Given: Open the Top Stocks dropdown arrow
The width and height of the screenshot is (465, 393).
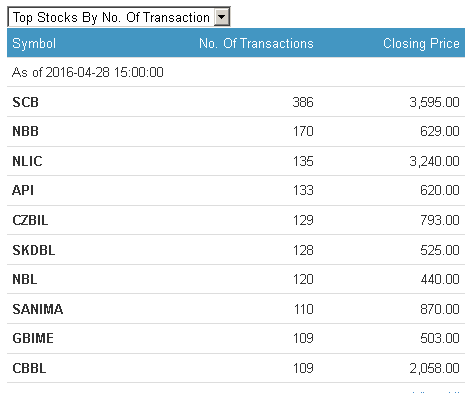Looking at the screenshot, I should pos(222,17).
